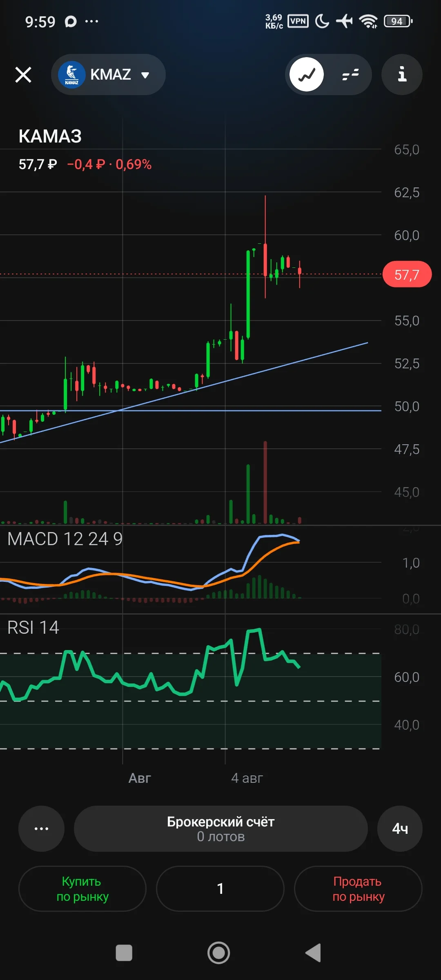Tap the airplane mode status icon
The image size is (441, 980).
pos(344,21)
